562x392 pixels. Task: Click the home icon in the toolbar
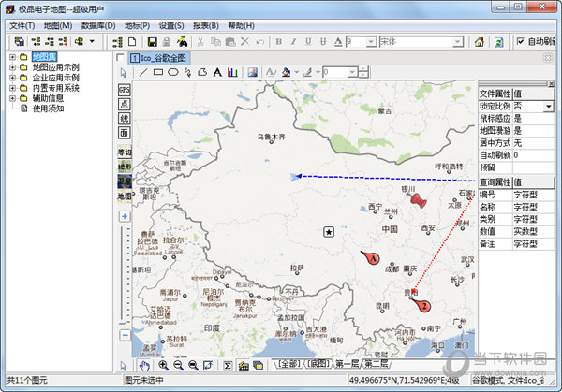(x=480, y=42)
